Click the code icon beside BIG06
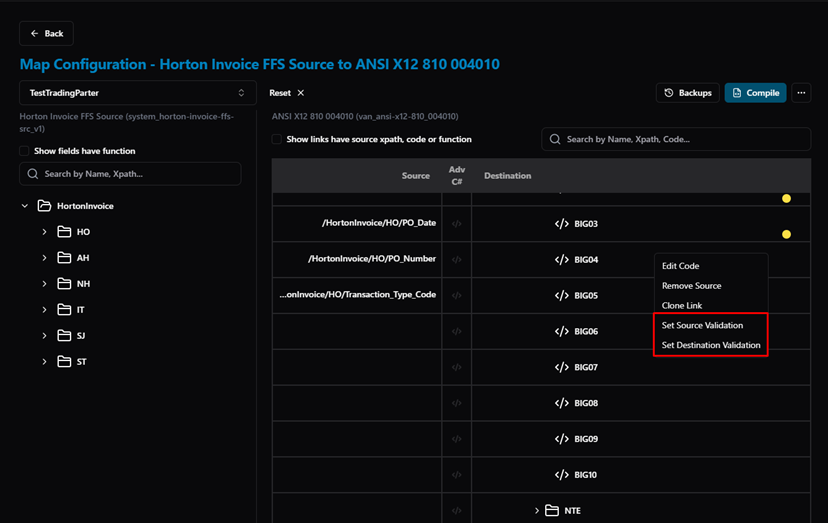 (562, 332)
